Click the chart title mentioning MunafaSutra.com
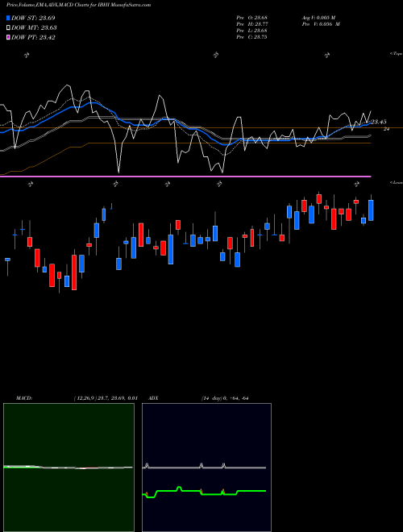This screenshot has width=403, height=532. [x=79, y=5]
